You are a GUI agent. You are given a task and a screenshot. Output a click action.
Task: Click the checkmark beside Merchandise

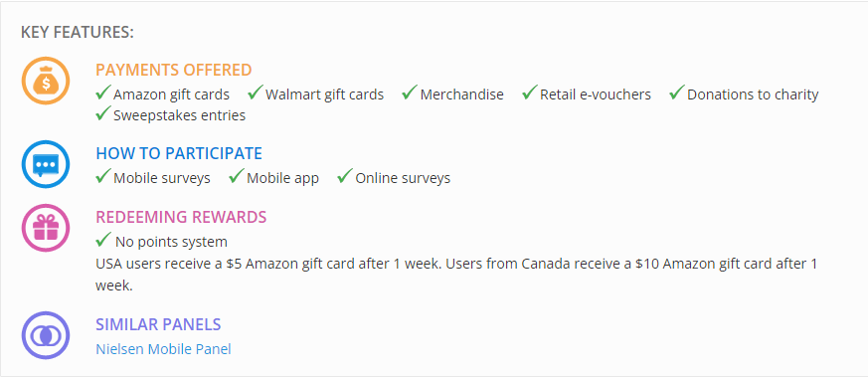(410, 93)
